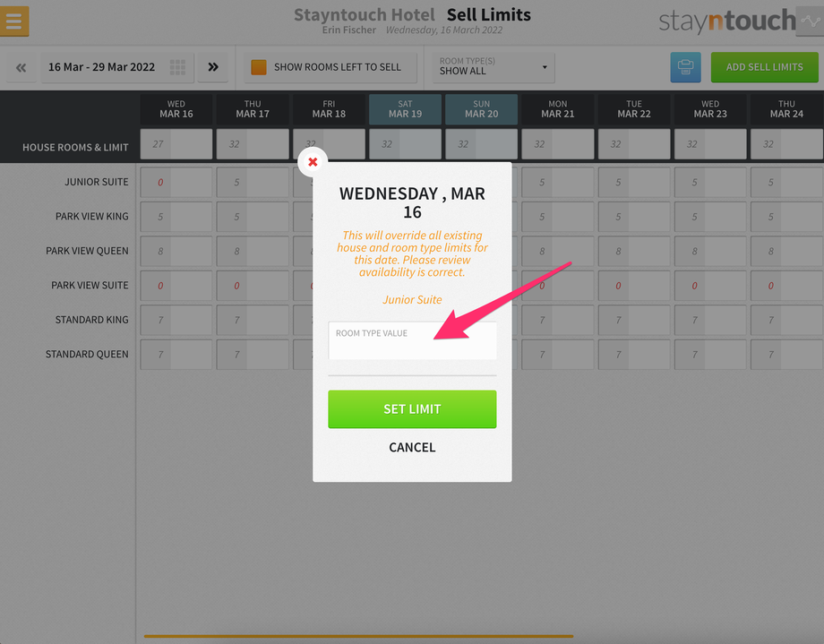Click Park View King cell for Mar 16

tap(176, 217)
